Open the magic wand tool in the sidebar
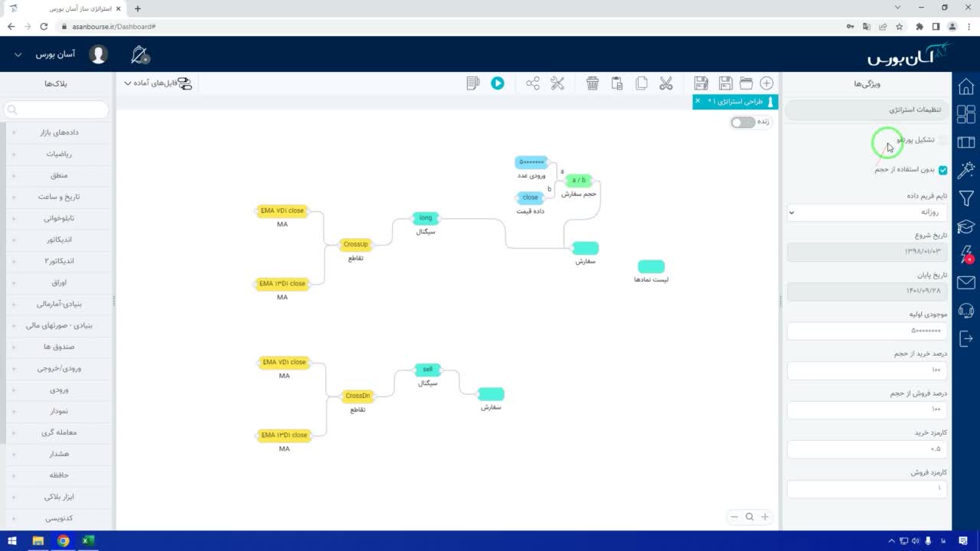Image resolution: width=980 pixels, height=551 pixels. [966, 170]
